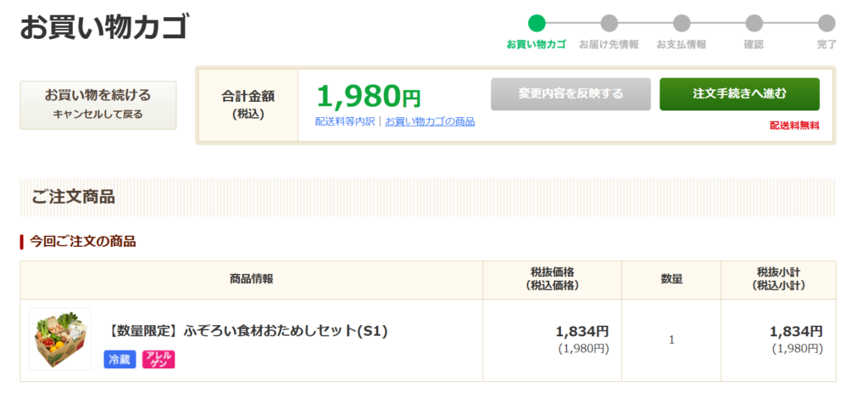Click the お買い物カゴ step label
Viewport: 868px width, 398px height.
(x=537, y=44)
